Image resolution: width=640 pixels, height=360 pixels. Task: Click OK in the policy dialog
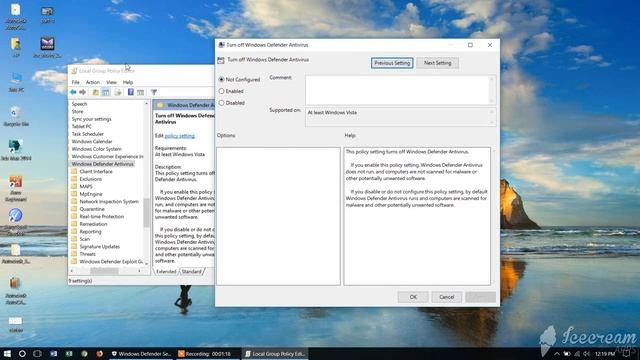(x=413, y=297)
